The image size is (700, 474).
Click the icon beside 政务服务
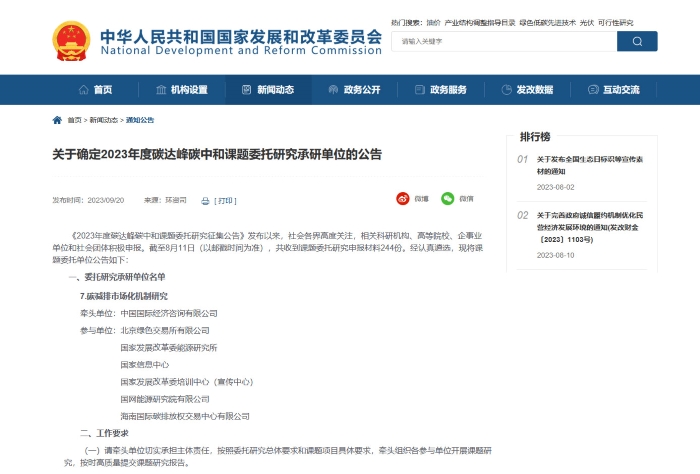pos(420,90)
